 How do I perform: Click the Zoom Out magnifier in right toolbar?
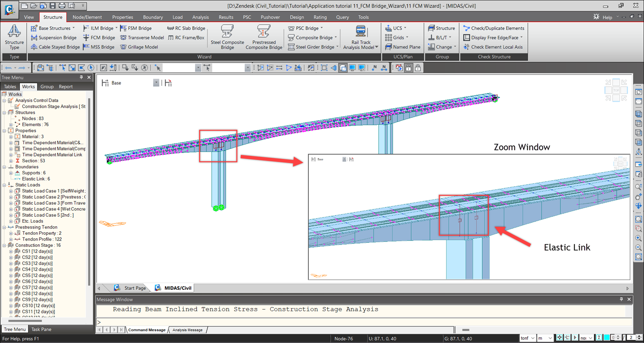coord(639,248)
